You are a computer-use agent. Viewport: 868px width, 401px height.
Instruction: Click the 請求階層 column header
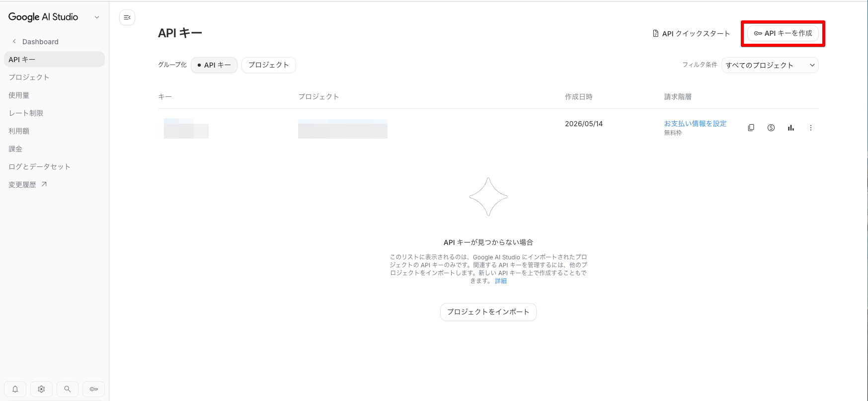pyautogui.click(x=678, y=96)
